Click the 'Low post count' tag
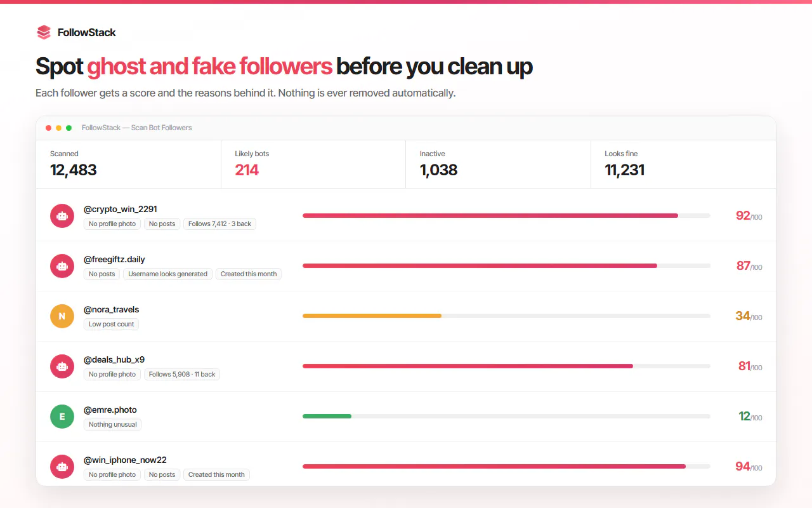Screen dimensions: 812x508 112,324
